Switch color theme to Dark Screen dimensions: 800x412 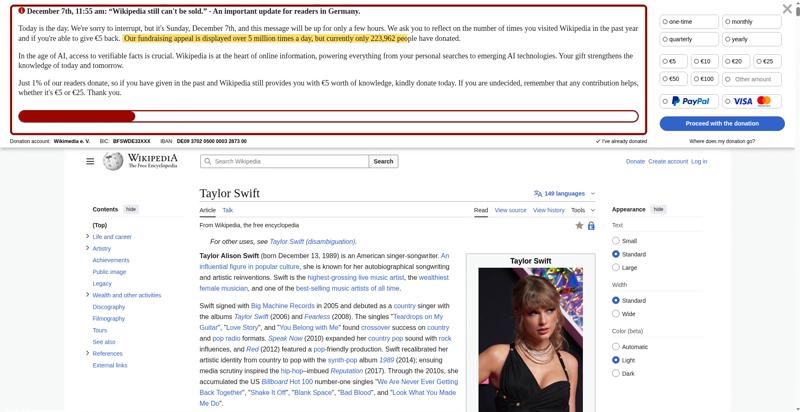pyautogui.click(x=616, y=374)
